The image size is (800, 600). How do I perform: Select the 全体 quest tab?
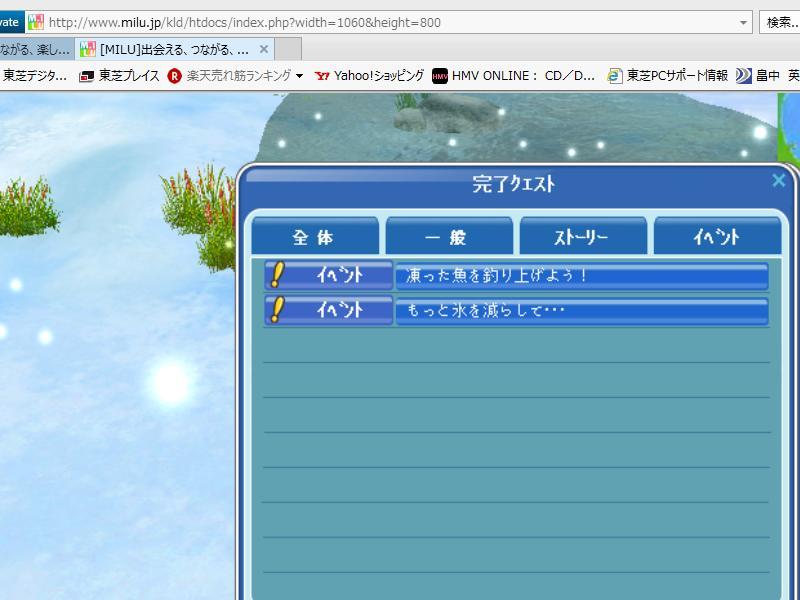(315, 236)
